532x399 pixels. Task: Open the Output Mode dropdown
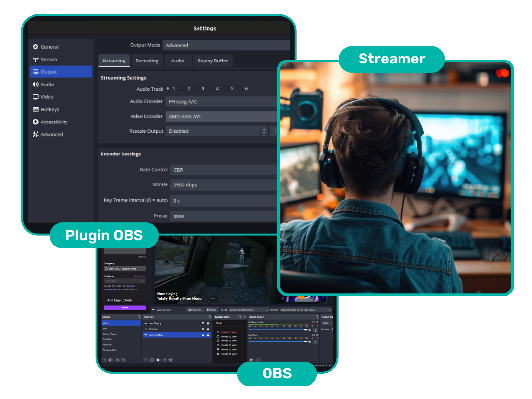point(226,45)
